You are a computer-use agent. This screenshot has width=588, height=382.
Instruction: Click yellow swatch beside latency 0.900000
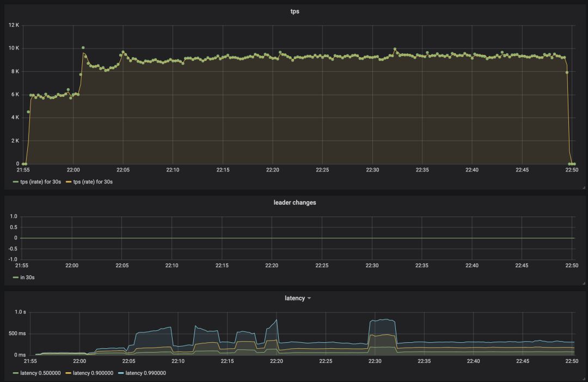(69, 373)
